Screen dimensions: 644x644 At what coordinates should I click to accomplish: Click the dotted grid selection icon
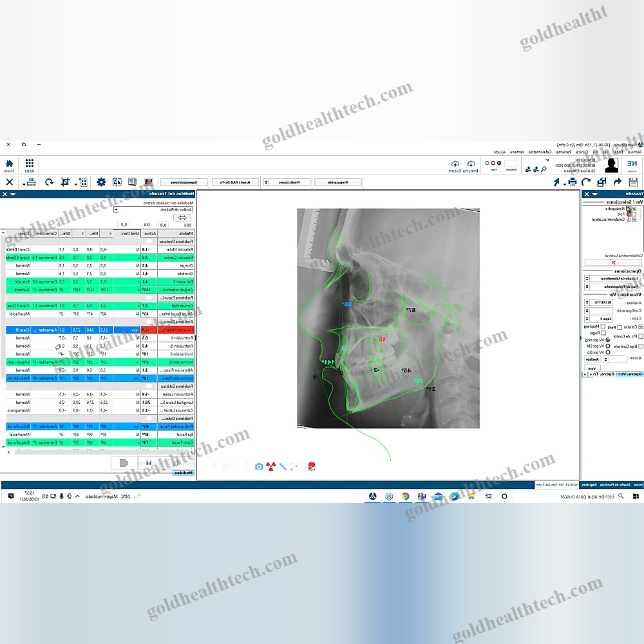(83, 182)
